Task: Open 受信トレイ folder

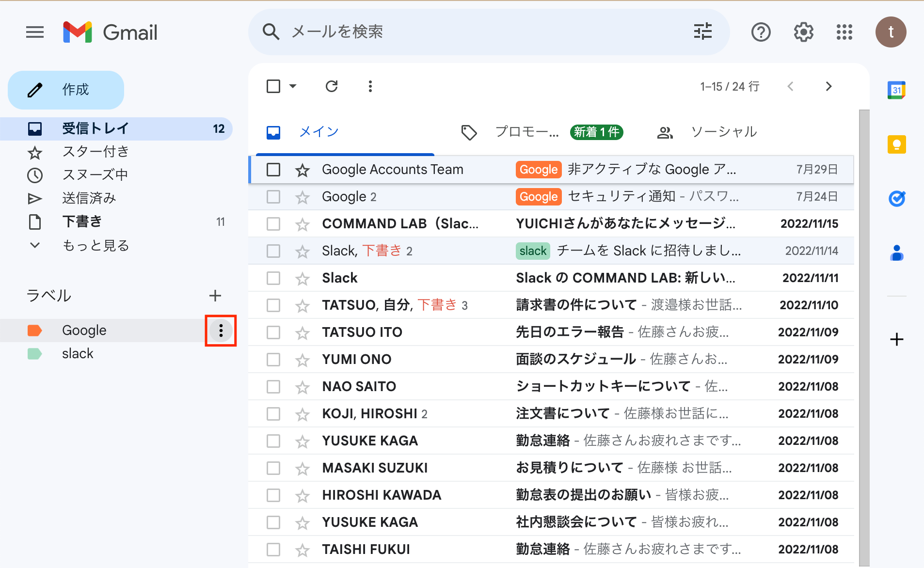Action: [x=116, y=128]
